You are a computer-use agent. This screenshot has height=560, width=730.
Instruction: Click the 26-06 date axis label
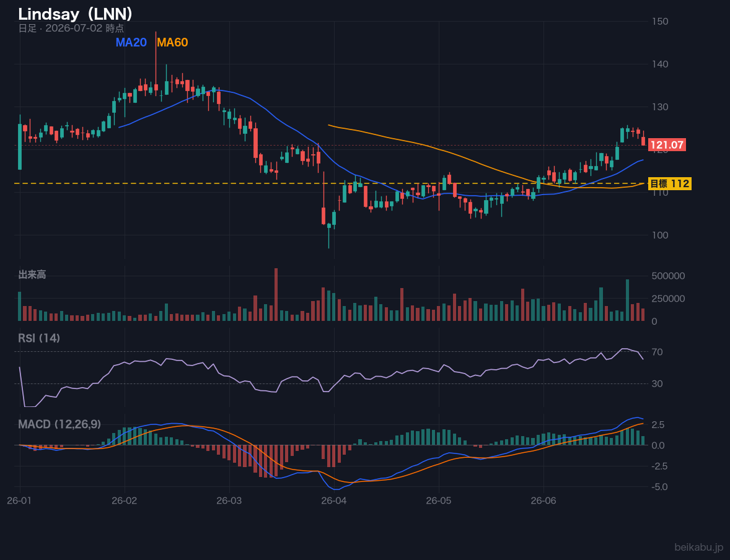[543, 501]
